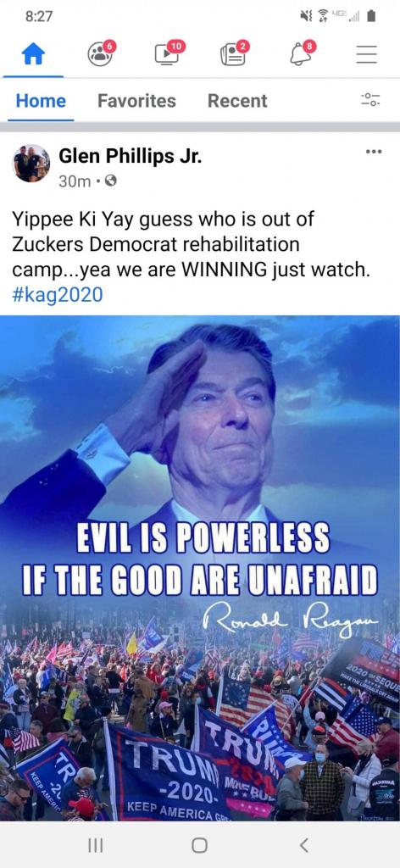Open the feed filter sliders icon
Screen dimensions: 400x868
click(x=370, y=100)
